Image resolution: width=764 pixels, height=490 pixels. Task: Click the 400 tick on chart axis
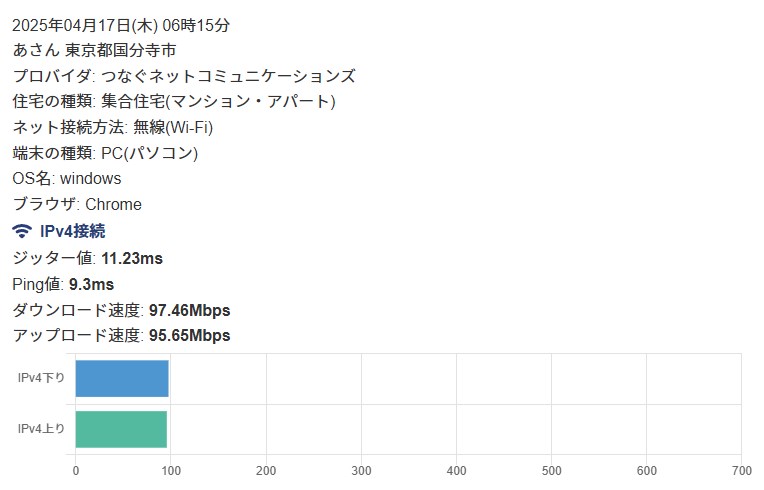point(456,470)
